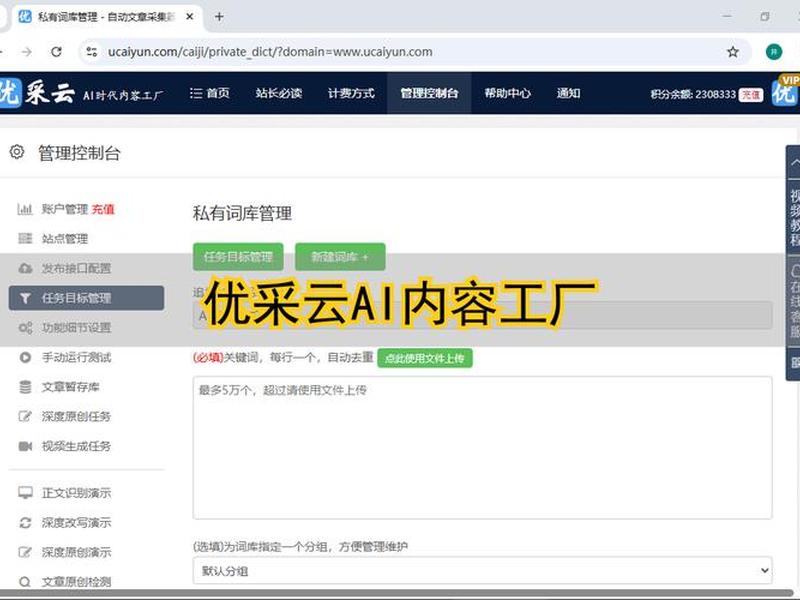
Task: Click the 功能细节设置 gears icon
Action: [x=25, y=328]
